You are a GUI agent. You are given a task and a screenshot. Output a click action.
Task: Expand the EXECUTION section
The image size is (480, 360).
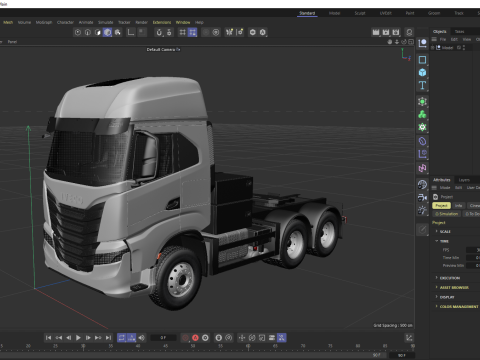click(437, 278)
